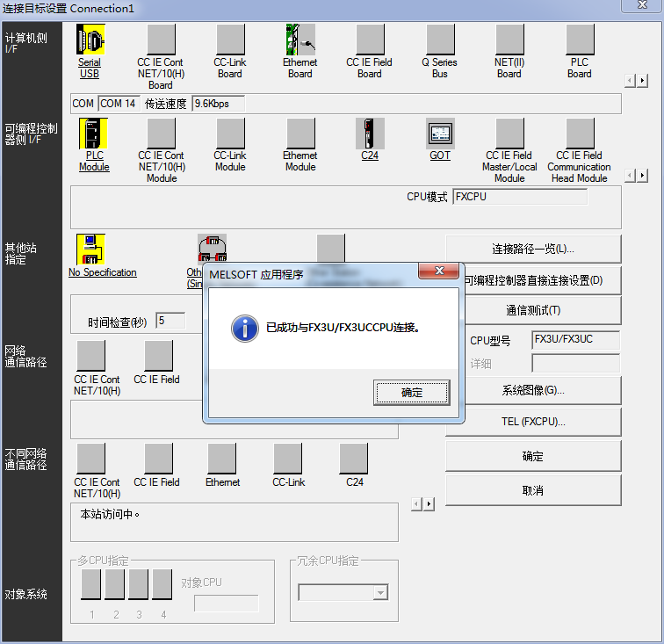Viewport: 664px width, 644px height.
Task: Click the 通信测试(T) button
Action: point(533,310)
